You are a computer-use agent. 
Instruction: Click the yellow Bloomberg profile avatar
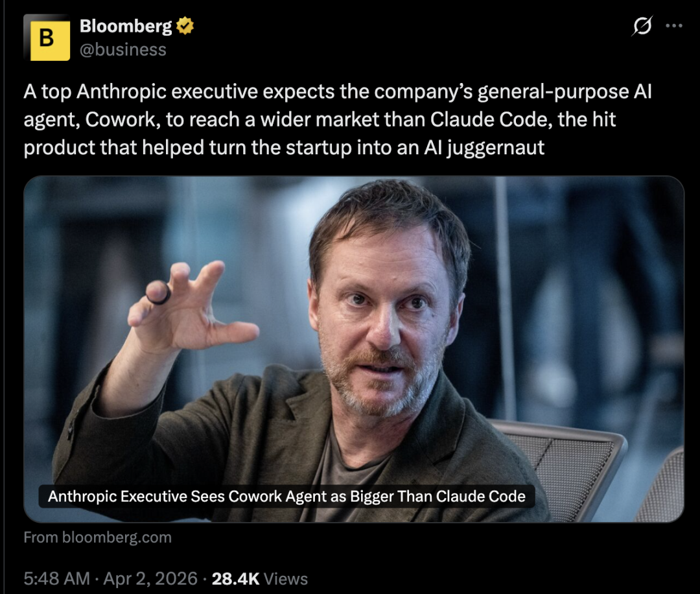(47, 38)
